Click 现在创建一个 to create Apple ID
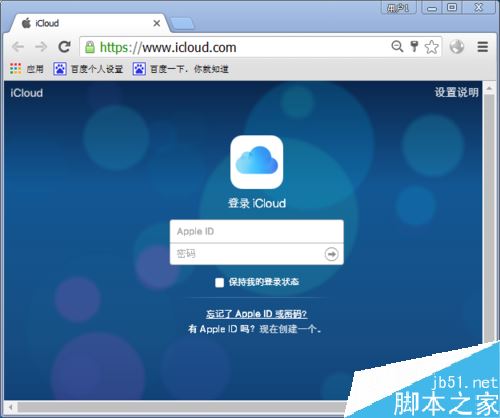The height and width of the screenshot is (418, 500). click(290, 329)
